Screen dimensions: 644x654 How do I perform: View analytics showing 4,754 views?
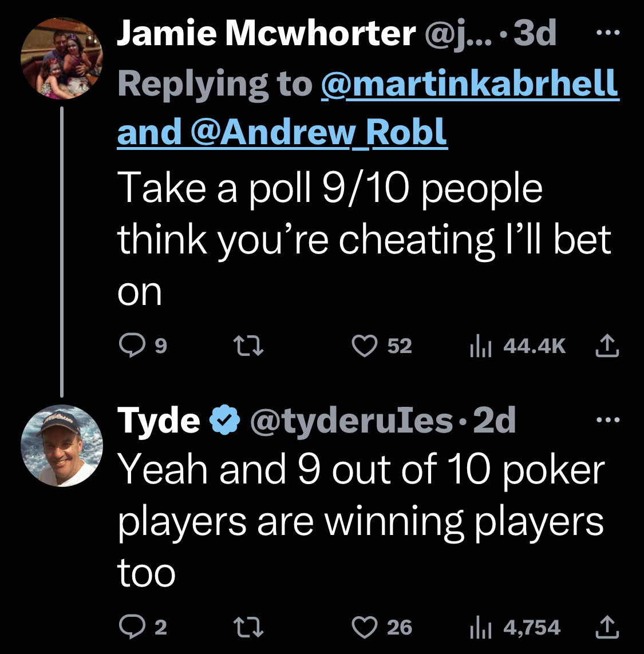pos(515,627)
